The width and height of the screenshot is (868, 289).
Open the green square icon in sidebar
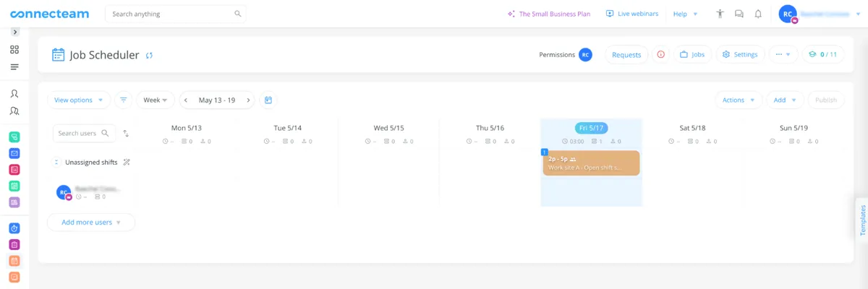(14, 186)
